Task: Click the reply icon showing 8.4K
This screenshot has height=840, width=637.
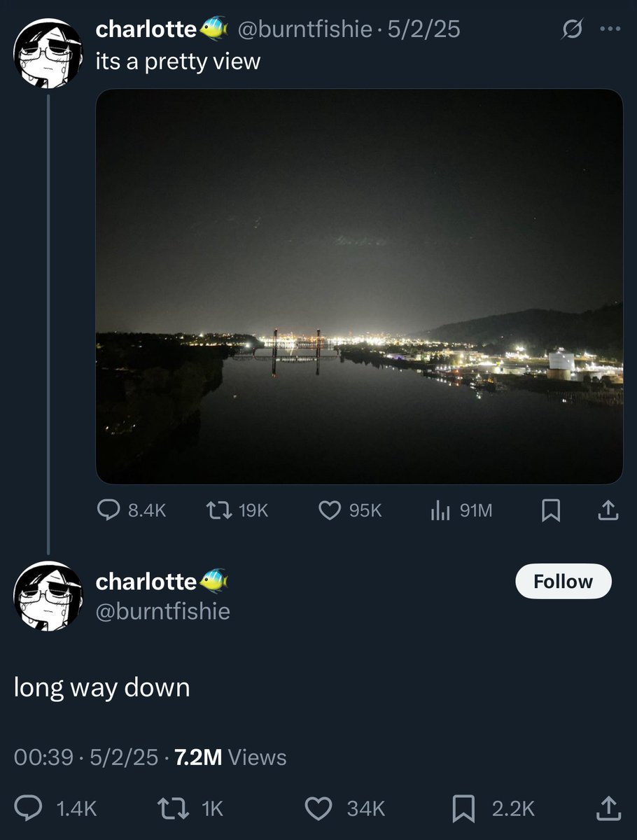Action: click(108, 512)
